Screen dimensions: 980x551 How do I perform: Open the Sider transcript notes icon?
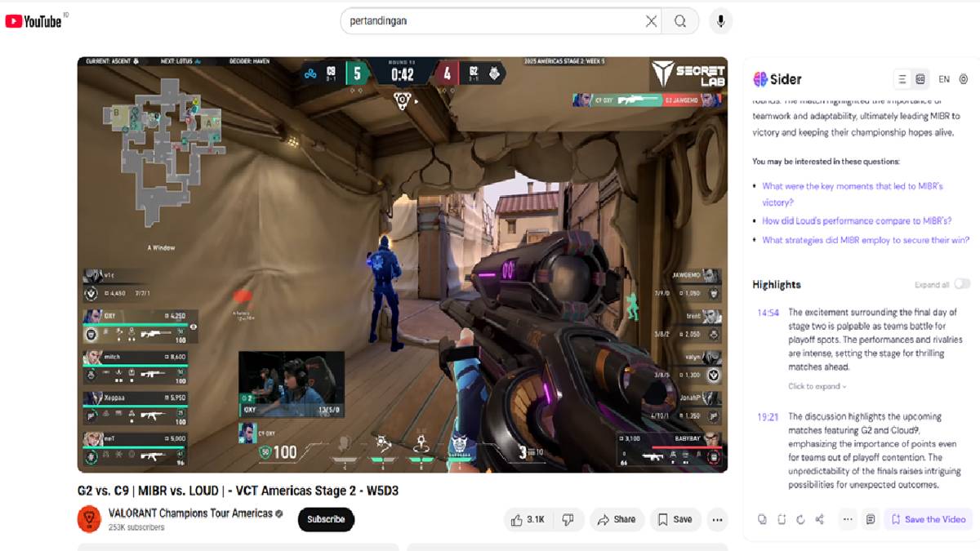pos(871,519)
